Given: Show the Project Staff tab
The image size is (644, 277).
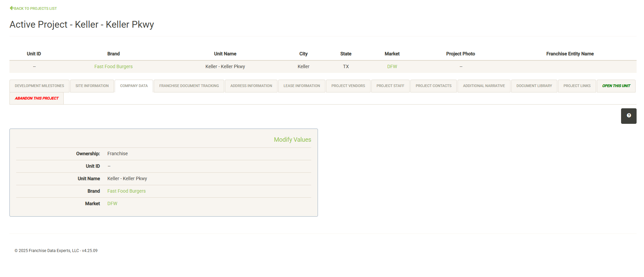Looking at the screenshot, I should 390,86.
